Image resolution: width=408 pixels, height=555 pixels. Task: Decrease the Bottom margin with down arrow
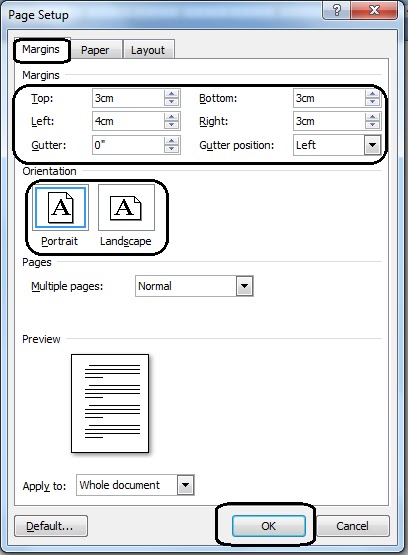click(x=372, y=102)
